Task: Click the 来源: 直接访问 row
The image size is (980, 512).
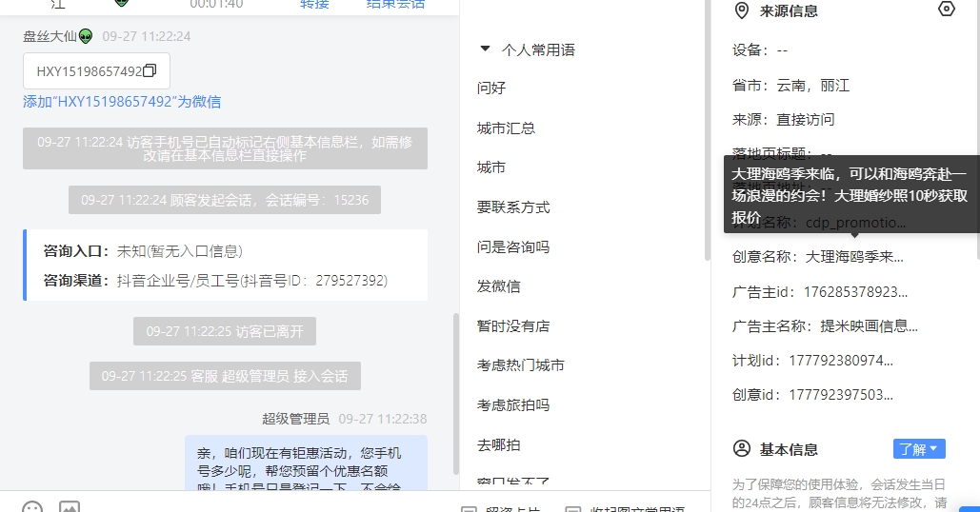Action: point(784,119)
